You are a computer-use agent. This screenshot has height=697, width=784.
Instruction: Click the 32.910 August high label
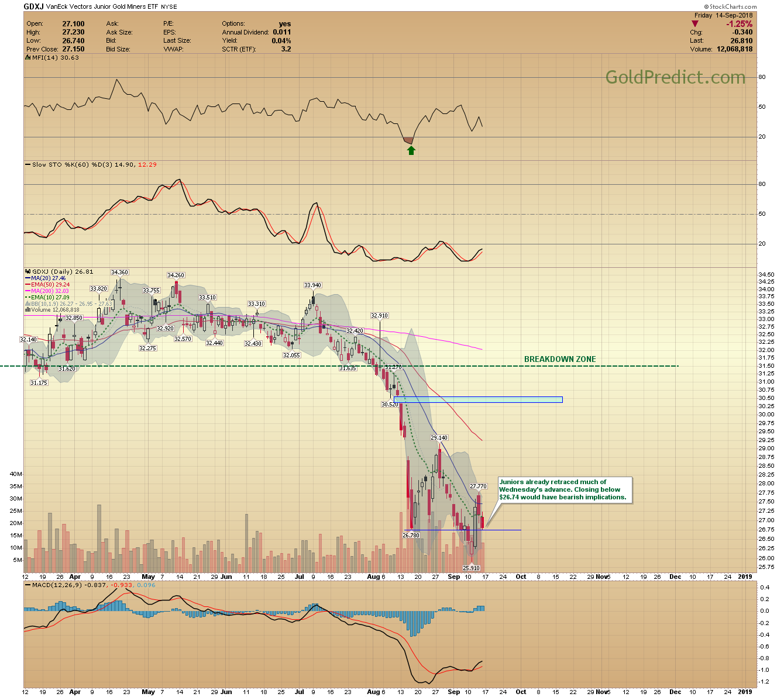pos(379,316)
